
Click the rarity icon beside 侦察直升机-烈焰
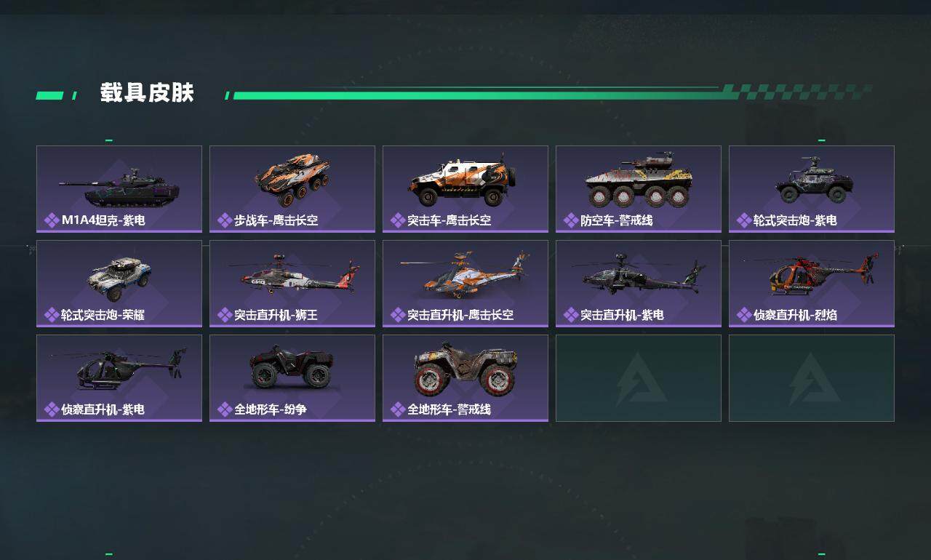(744, 315)
